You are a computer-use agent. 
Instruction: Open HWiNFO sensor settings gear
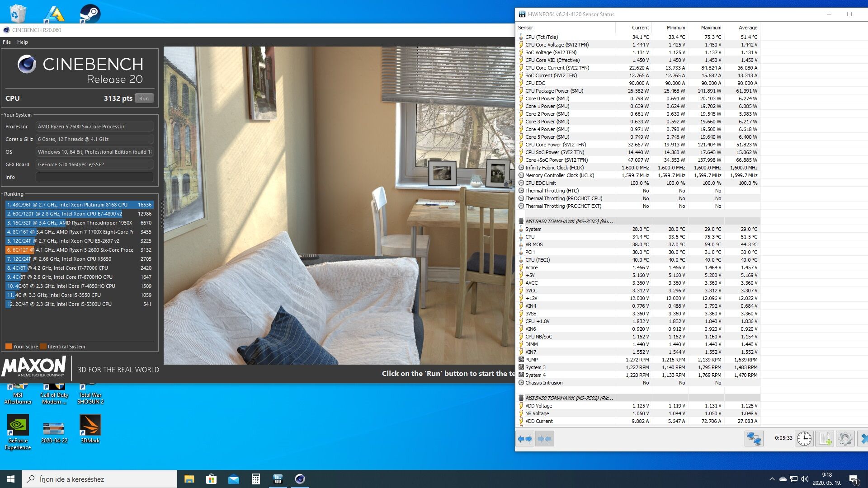coord(844,438)
